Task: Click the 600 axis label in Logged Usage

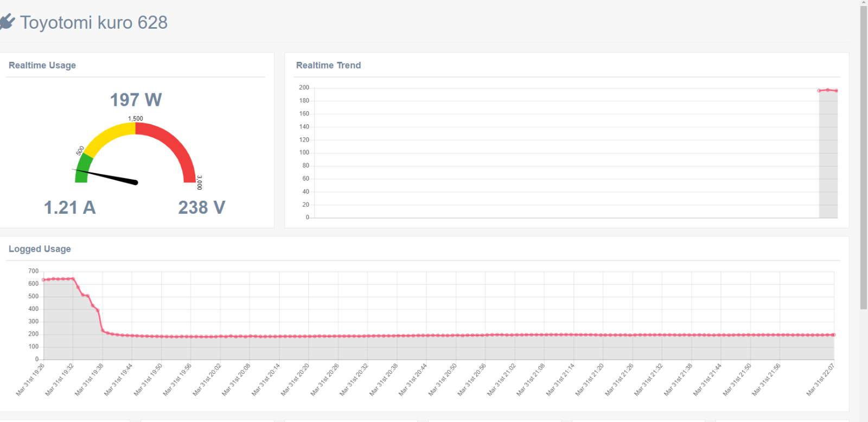Action: point(33,284)
